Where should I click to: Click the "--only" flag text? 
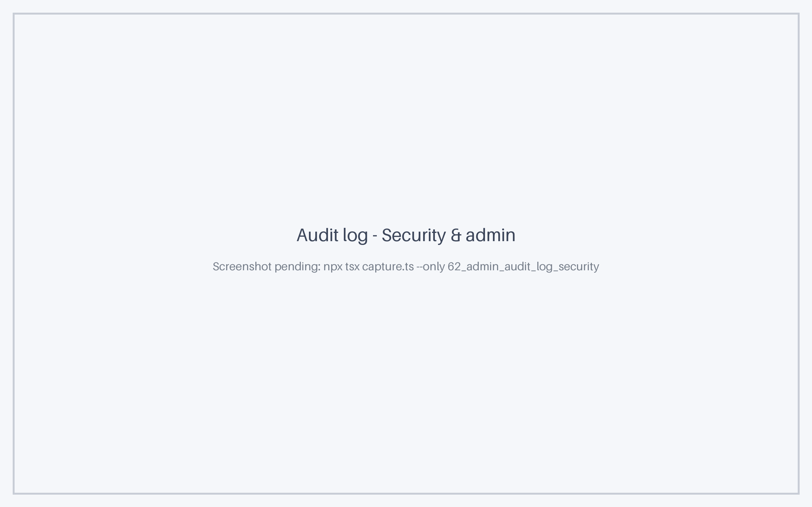[430, 266]
